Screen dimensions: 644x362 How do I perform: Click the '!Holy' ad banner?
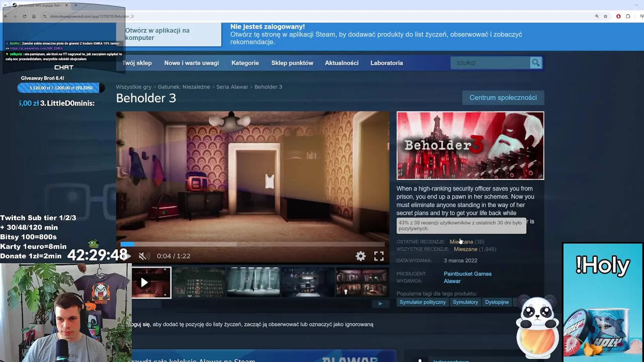(x=603, y=302)
